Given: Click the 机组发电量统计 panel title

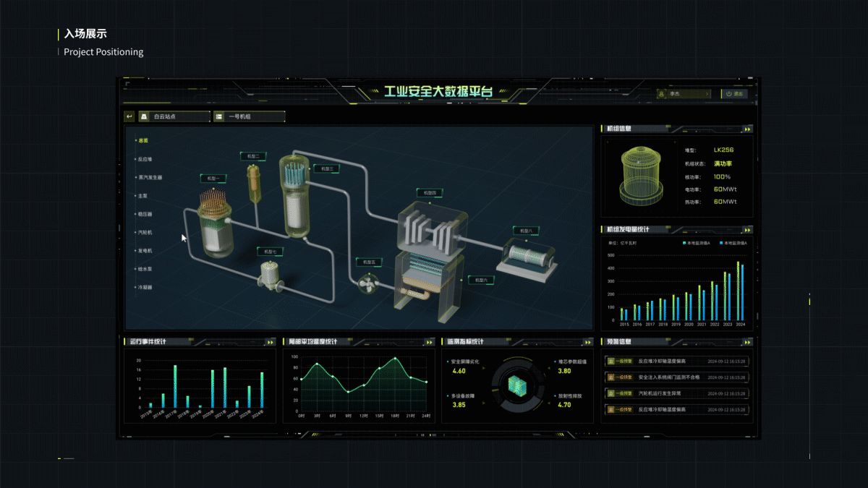Looking at the screenshot, I should (628, 230).
